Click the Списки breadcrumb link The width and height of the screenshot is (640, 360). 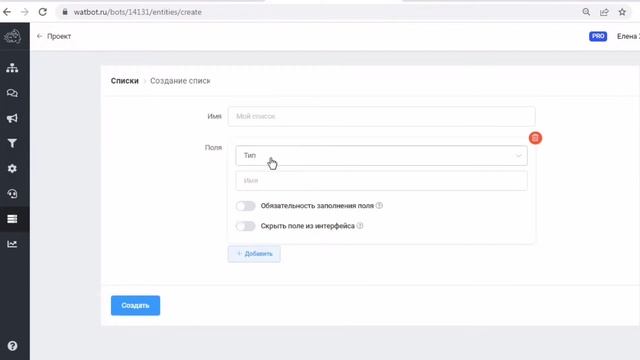click(124, 81)
